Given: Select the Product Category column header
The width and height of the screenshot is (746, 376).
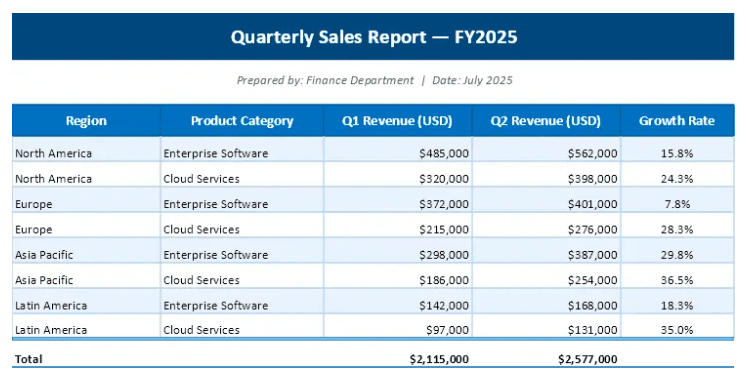Looking at the screenshot, I should pyautogui.click(x=242, y=121).
